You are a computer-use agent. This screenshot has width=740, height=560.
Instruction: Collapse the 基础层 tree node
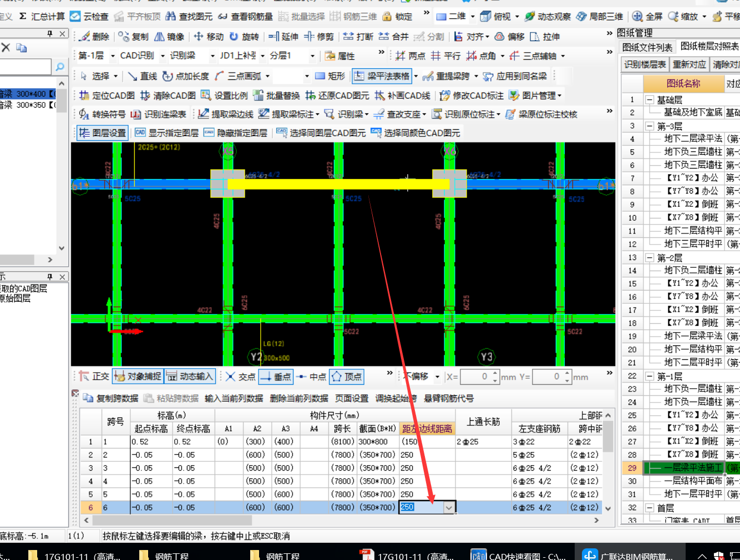[x=650, y=100]
